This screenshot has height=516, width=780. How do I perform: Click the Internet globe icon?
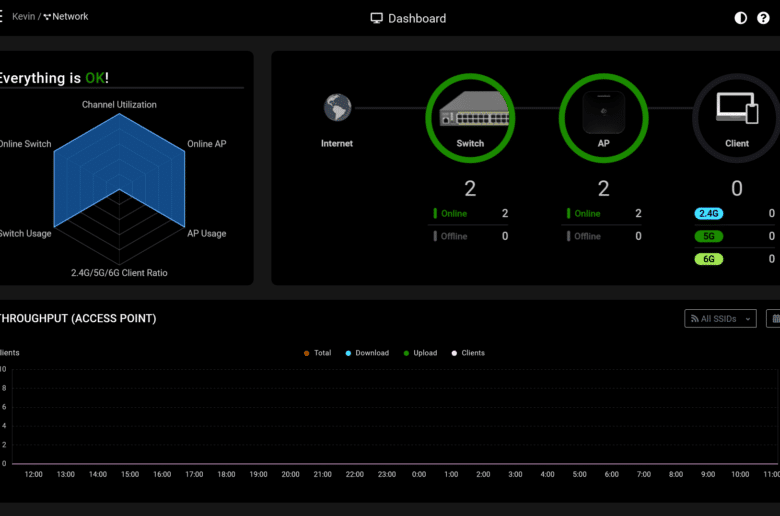337,107
